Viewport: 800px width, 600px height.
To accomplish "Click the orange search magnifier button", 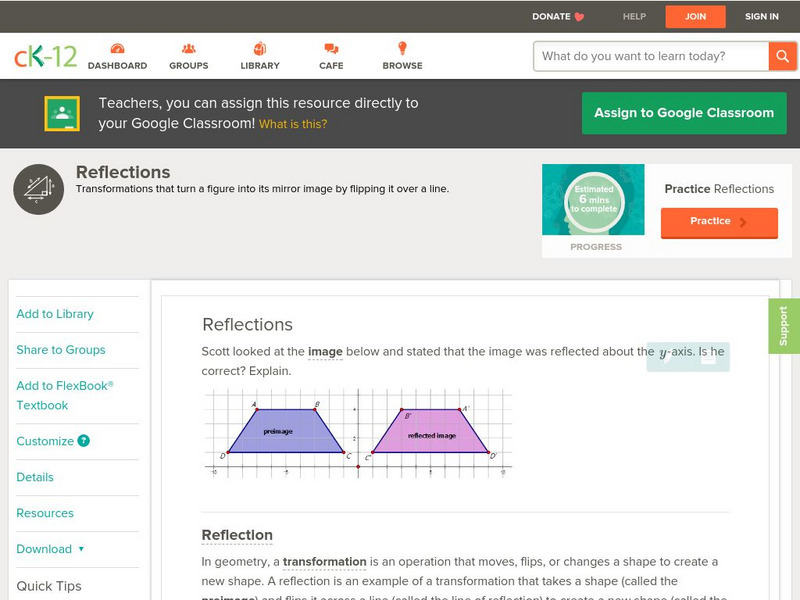I will pos(782,56).
